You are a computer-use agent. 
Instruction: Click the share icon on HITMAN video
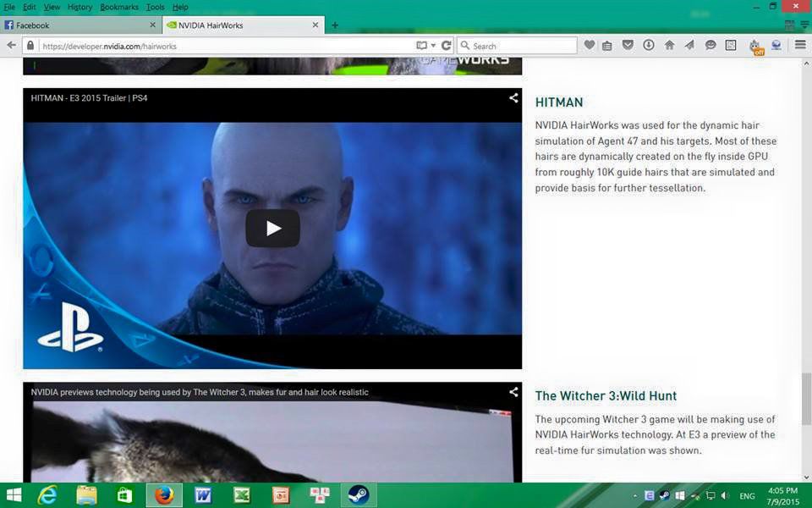tap(513, 98)
